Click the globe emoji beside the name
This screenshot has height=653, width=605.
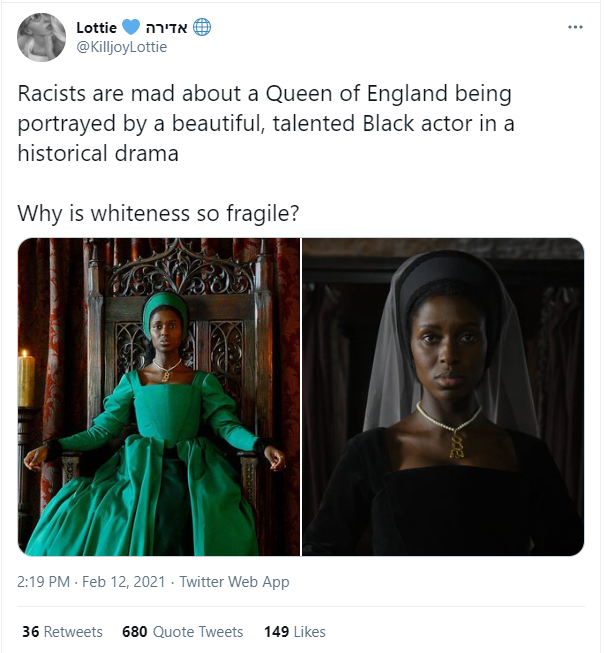pos(202,27)
